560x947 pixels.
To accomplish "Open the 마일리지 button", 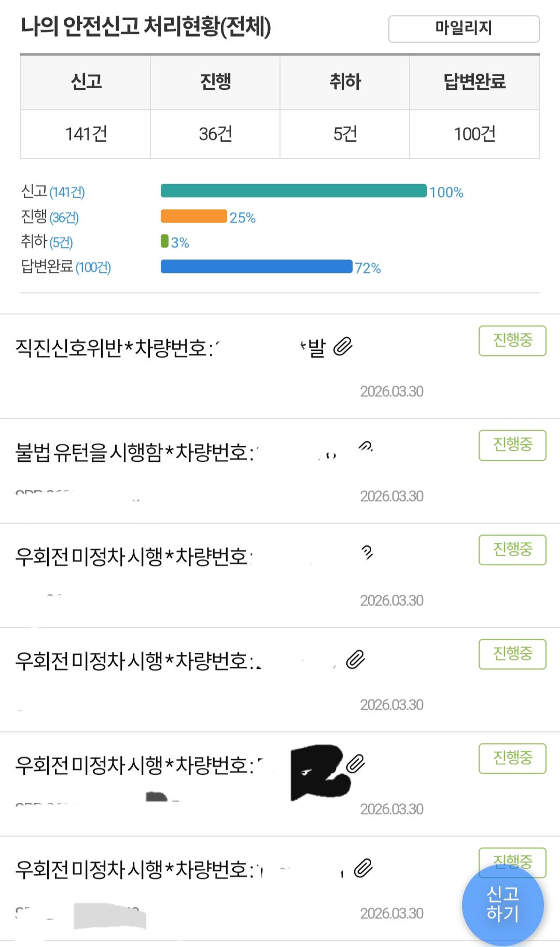I will [464, 29].
